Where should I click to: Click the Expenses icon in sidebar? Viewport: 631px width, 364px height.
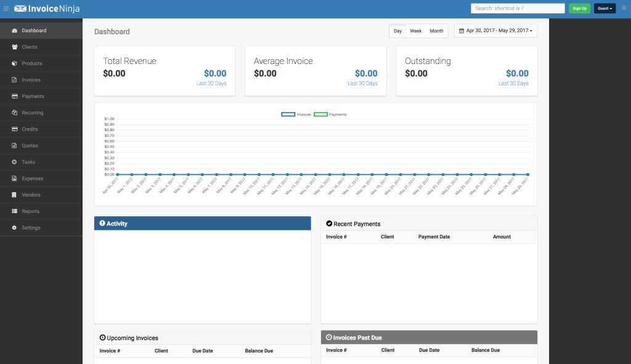point(15,179)
